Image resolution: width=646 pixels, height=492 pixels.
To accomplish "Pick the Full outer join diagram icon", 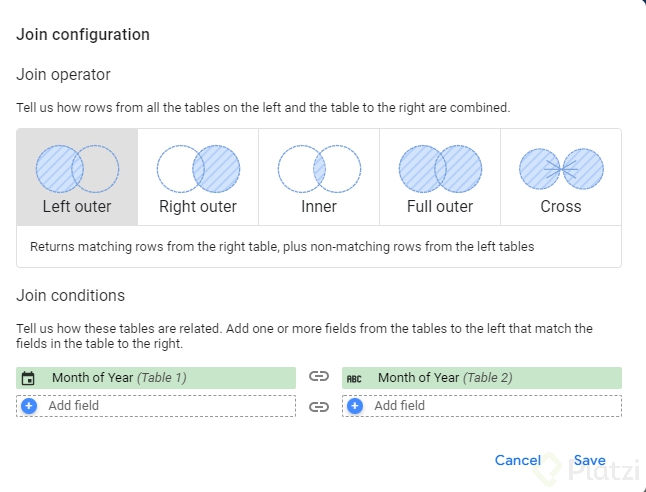I will point(440,169).
